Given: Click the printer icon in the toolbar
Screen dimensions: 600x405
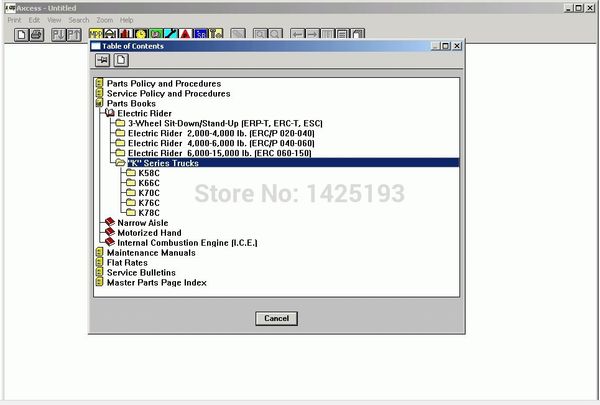Looking at the screenshot, I should [37, 34].
